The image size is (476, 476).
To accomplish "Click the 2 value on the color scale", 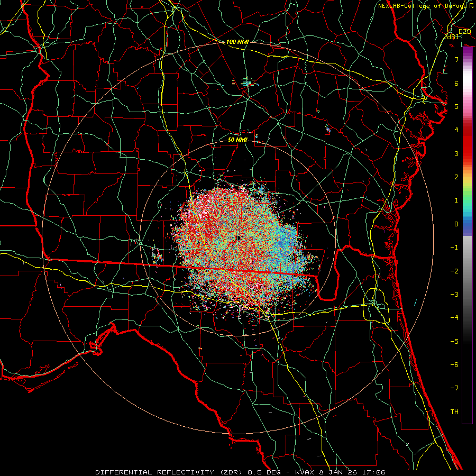I will tap(456, 177).
